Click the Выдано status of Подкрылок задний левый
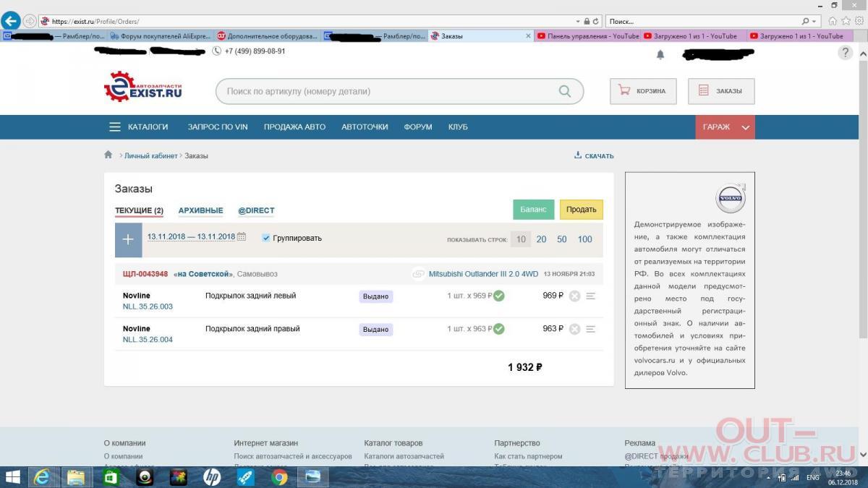Image resolution: width=868 pixels, height=488 pixels. pyautogui.click(x=376, y=296)
